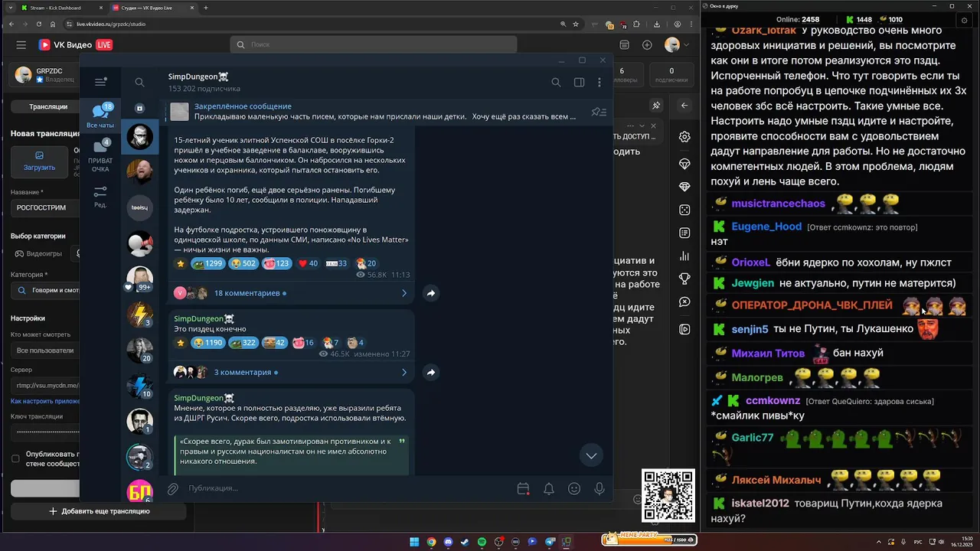Open chat moderation bubble icon
The width and height of the screenshot is (980, 551).
pos(684,302)
